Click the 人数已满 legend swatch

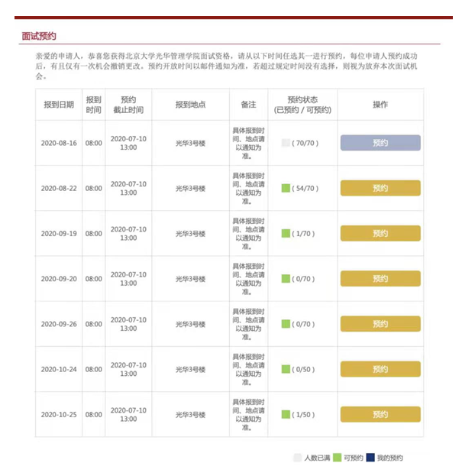pyautogui.click(x=298, y=458)
